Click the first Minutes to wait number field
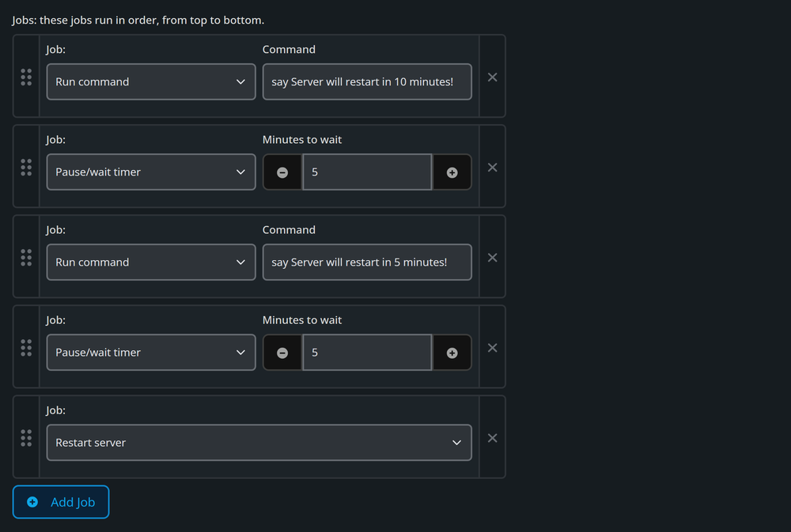The image size is (791, 532). coord(367,172)
